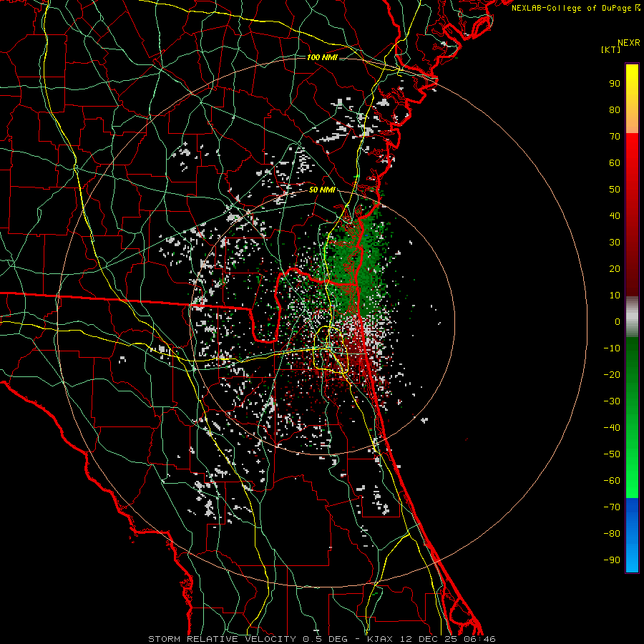This screenshot has height=644, width=644.
Task: Click the -90 knot scale value
Action: coord(612,560)
